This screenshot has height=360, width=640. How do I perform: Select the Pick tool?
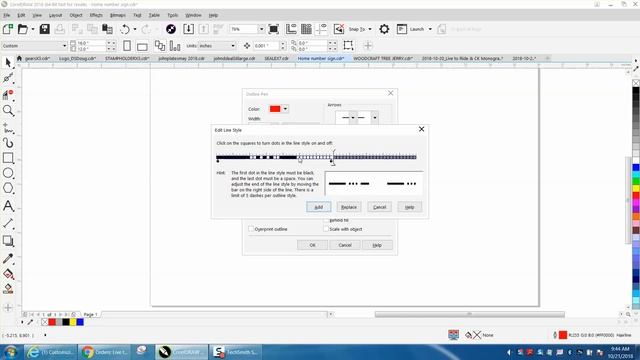[x=8, y=62]
